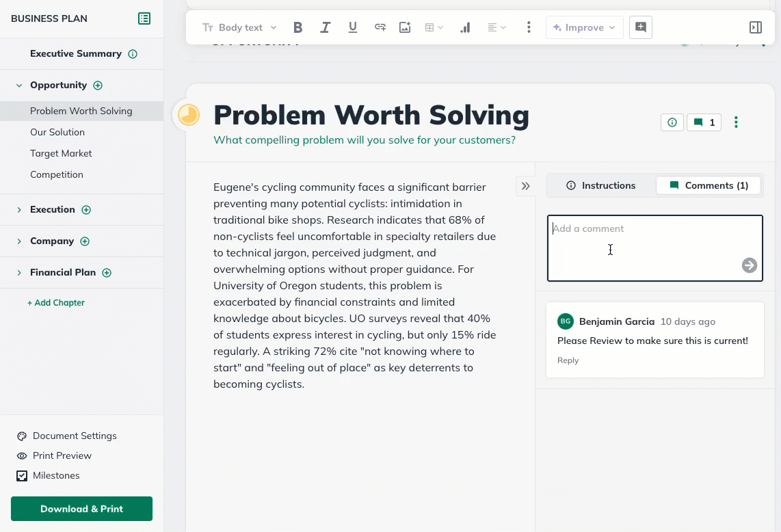Image resolution: width=781 pixels, height=532 pixels.
Task: Open the Improve AI dropdown
Action: [x=585, y=27]
